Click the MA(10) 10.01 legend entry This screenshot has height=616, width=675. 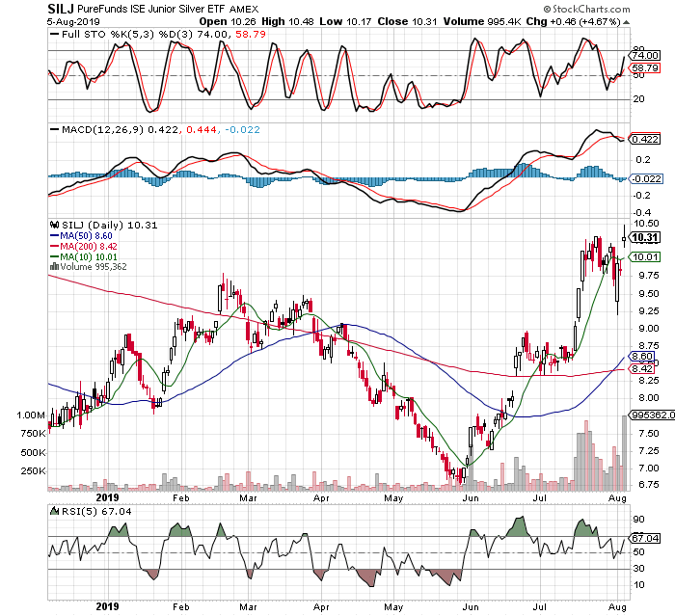(89, 256)
